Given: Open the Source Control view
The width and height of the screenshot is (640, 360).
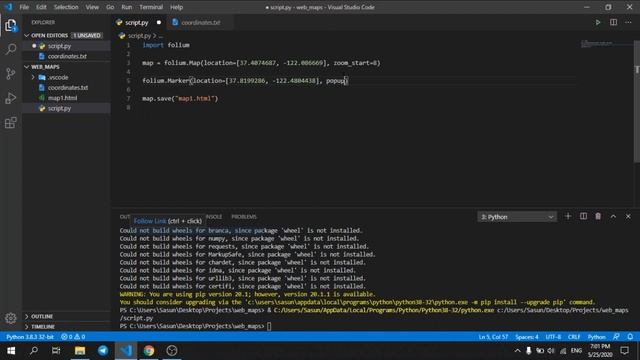Looking at the screenshot, I should [11, 73].
